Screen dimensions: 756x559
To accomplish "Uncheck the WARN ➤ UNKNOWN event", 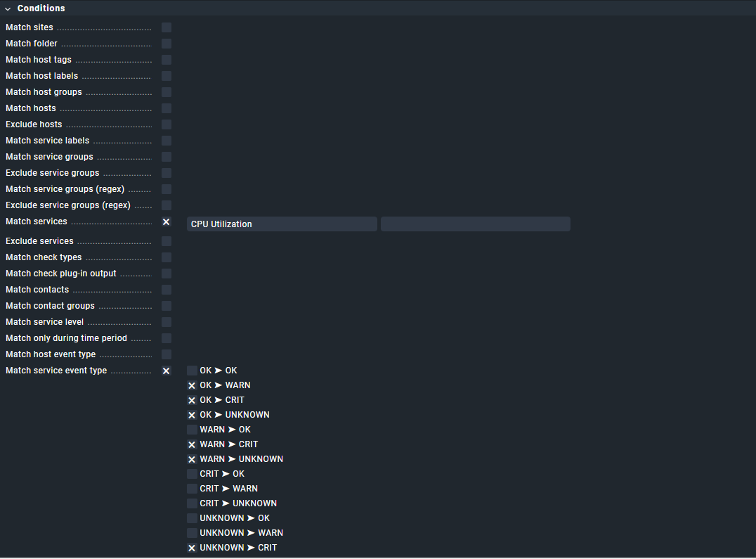I will point(192,459).
